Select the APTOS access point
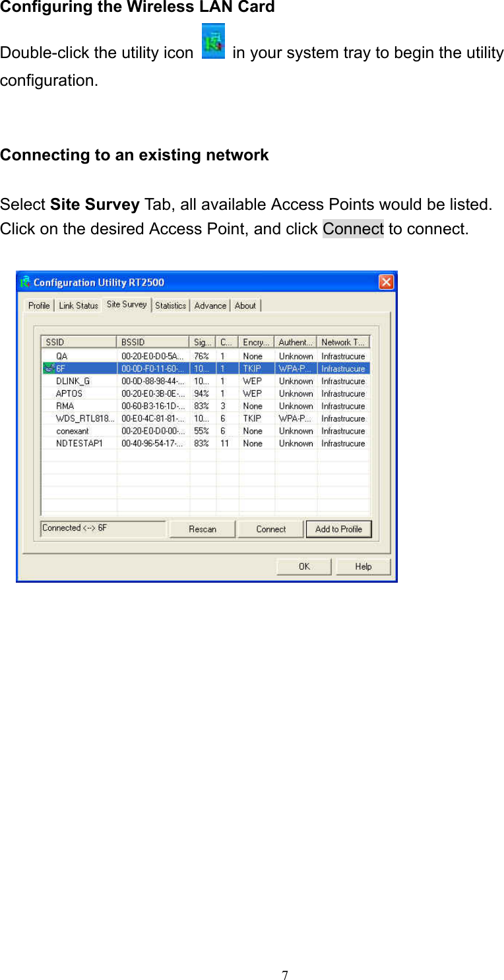Screen dimensions: 504x980 (x=206, y=393)
